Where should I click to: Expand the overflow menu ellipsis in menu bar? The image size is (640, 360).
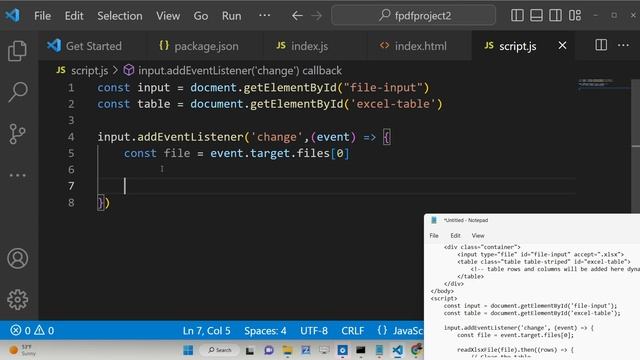coord(264,16)
